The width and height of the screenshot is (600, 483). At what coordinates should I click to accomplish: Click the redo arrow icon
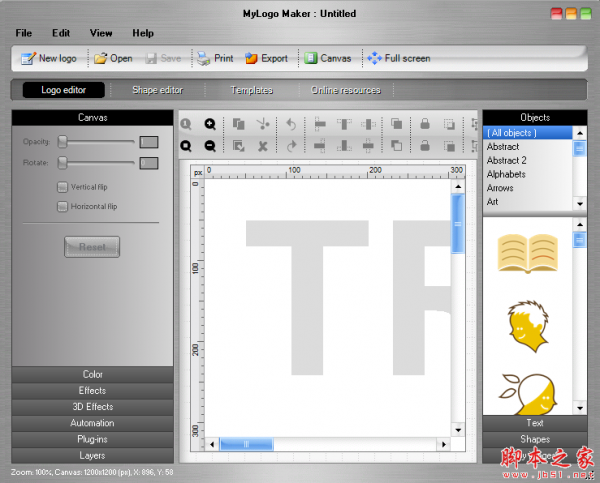tap(291, 146)
